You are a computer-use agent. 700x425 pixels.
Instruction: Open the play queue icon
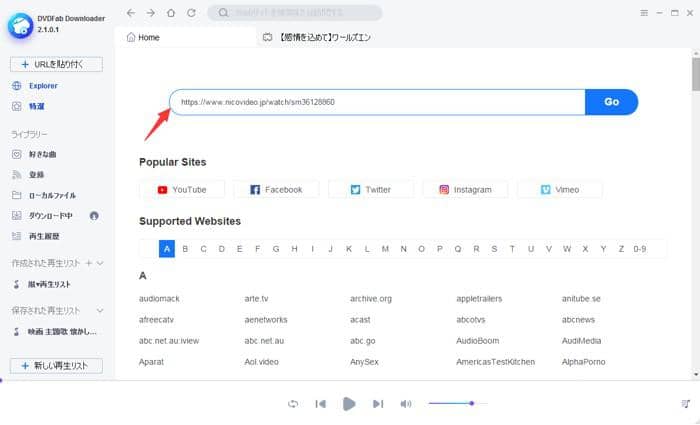tap(686, 404)
